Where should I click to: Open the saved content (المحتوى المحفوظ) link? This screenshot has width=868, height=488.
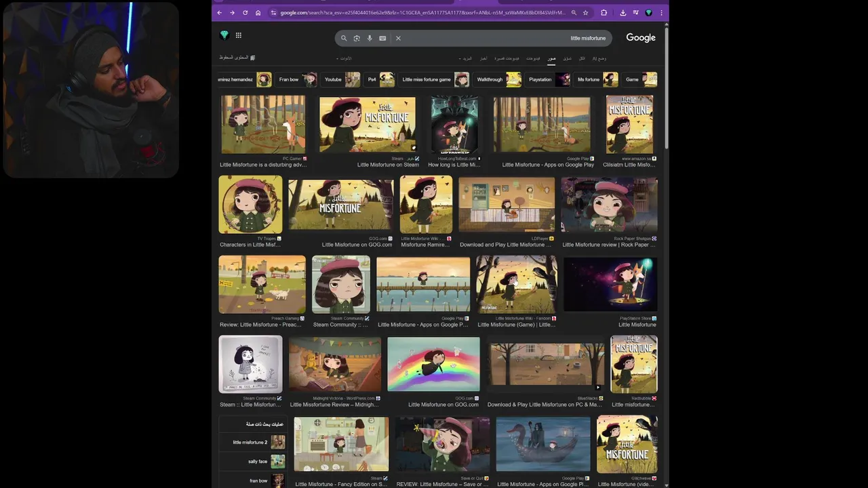click(237, 58)
